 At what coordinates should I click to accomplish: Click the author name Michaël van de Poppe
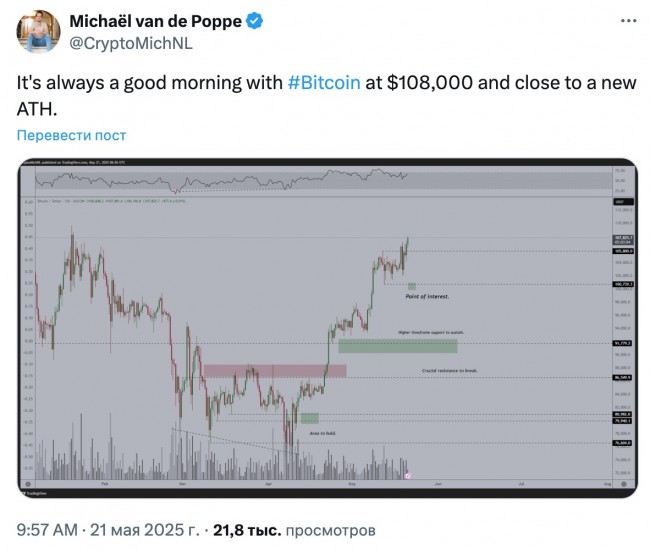[x=155, y=21]
